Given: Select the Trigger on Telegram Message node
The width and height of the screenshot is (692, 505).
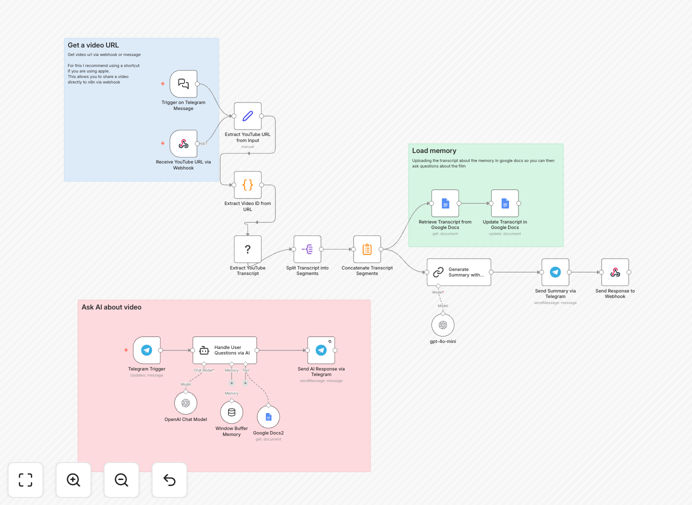Looking at the screenshot, I should [183, 84].
